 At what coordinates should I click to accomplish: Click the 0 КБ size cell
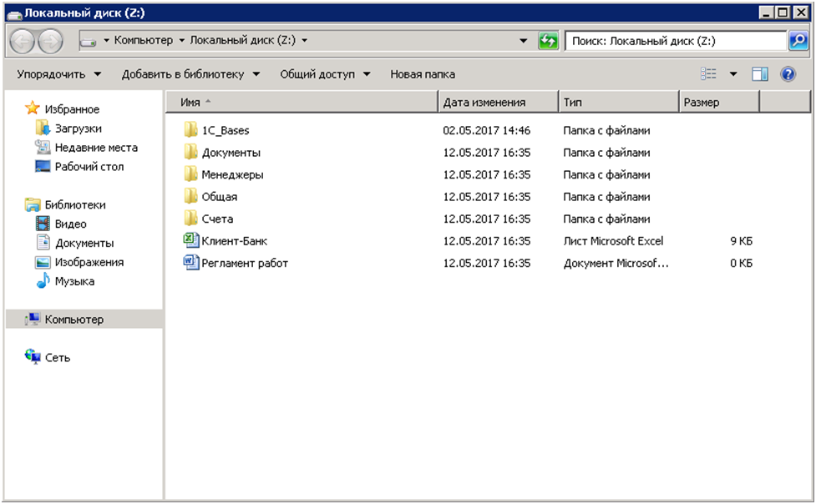(741, 263)
